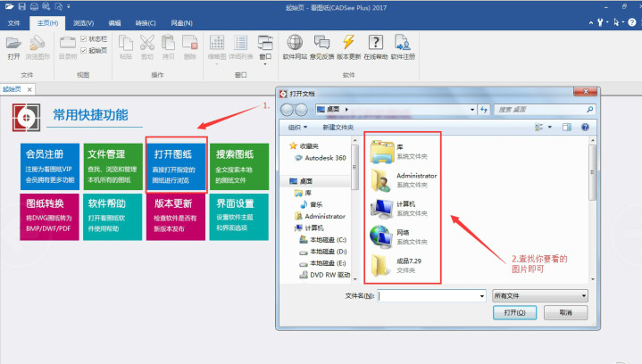This screenshot has width=642, height=364.
Task: Open the 所有文件 file type dropdown
Action: (x=540, y=295)
